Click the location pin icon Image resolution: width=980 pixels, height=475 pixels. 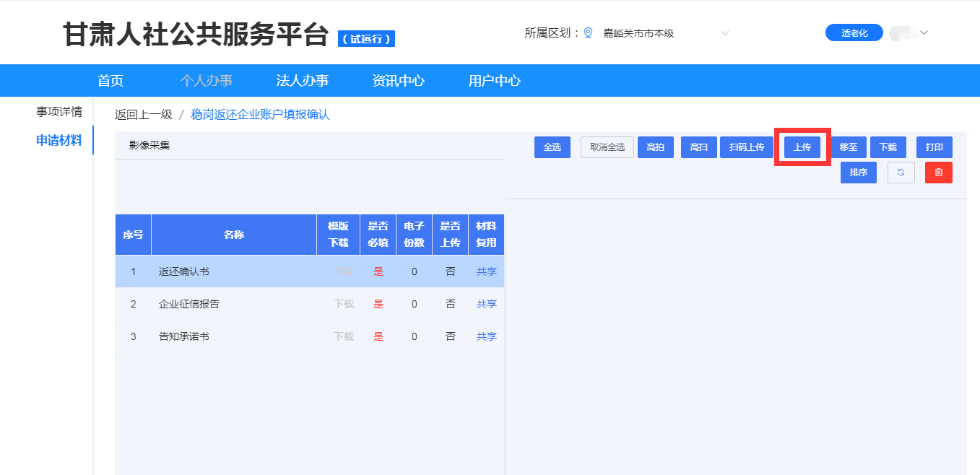(x=588, y=33)
